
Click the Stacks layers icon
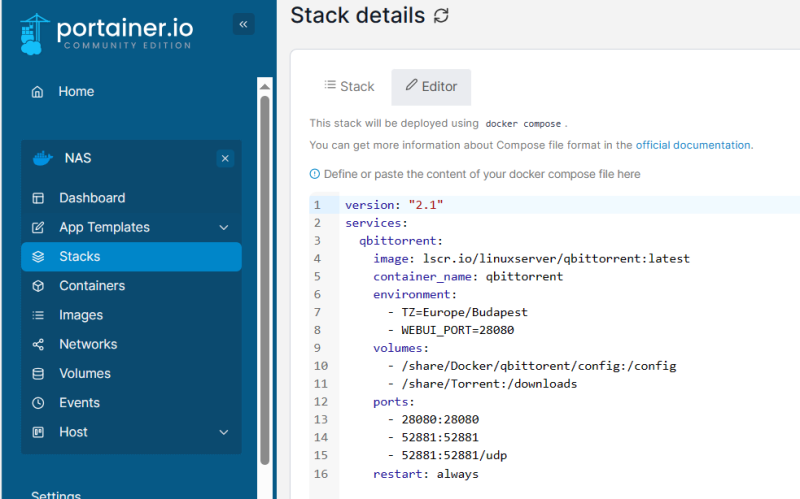38,257
